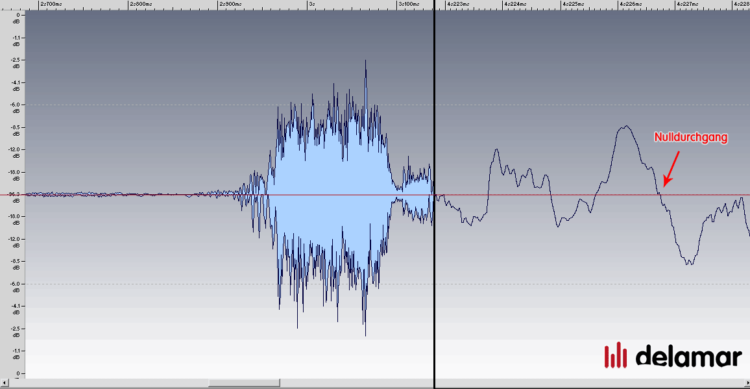Click the horizontal scrollbar thumb
750x389 pixels.
pos(244,383)
